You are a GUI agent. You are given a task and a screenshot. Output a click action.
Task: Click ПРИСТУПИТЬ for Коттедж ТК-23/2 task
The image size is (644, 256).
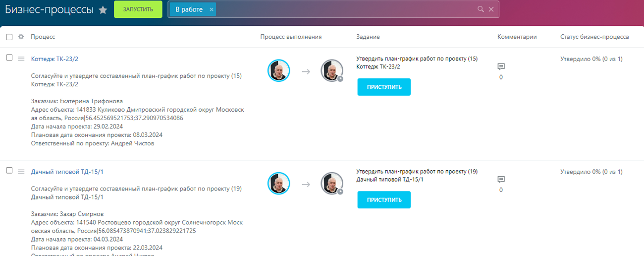point(384,87)
